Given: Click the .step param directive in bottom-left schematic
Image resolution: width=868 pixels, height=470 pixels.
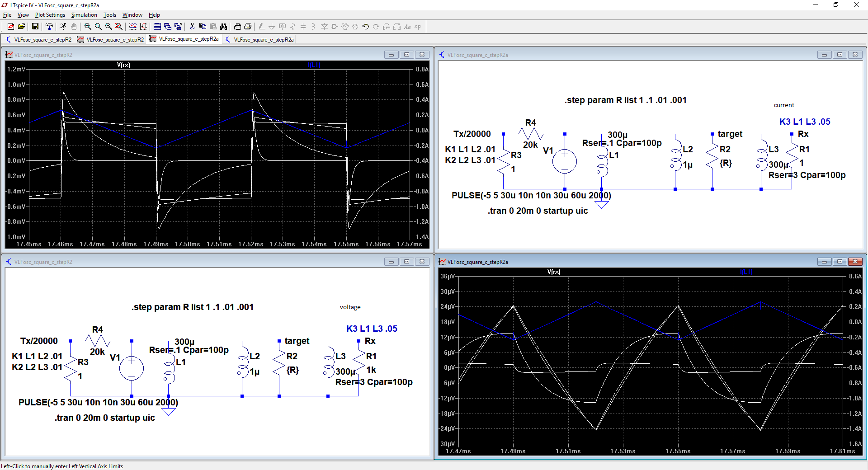Looking at the screenshot, I should click(x=192, y=307).
